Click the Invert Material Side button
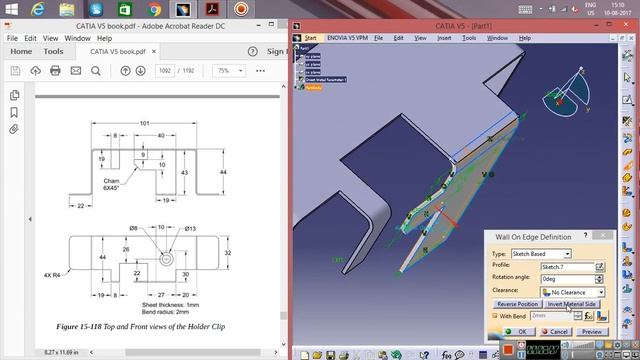 tap(571, 304)
